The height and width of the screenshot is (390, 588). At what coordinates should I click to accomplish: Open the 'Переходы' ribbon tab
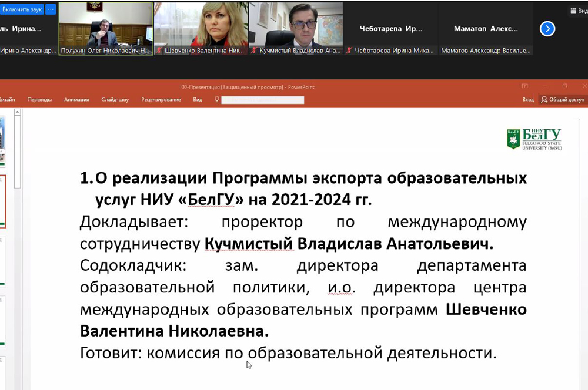coord(39,100)
